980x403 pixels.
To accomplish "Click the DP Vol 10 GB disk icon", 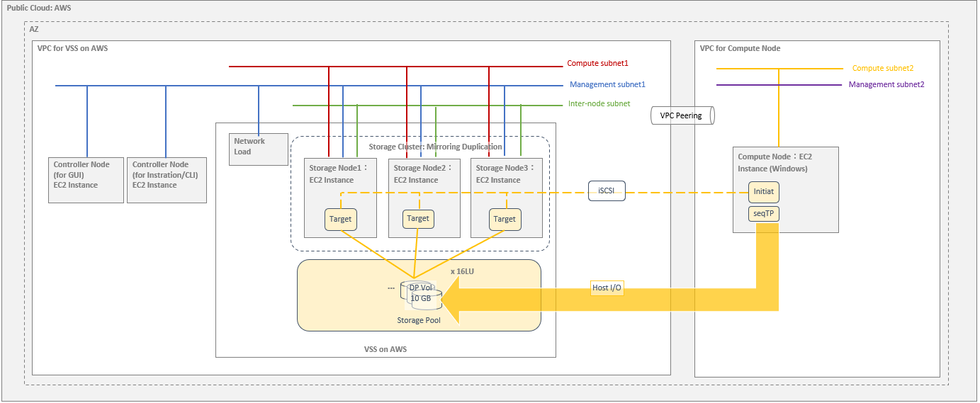I will point(421,295).
